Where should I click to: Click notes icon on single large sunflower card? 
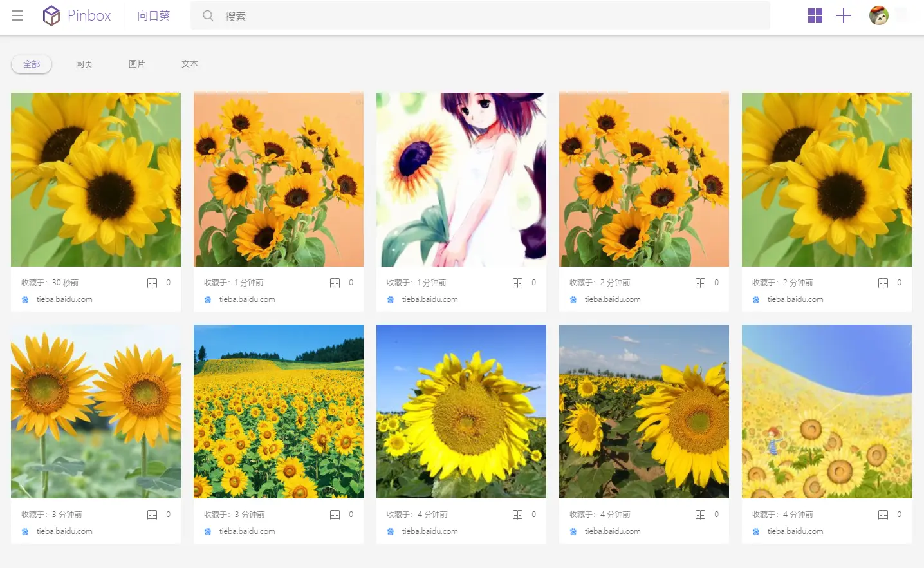point(518,515)
